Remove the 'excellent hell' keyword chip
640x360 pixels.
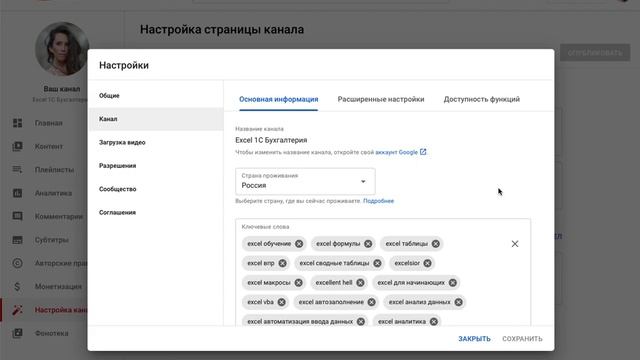pyautogui.click(x=360, y=282)
